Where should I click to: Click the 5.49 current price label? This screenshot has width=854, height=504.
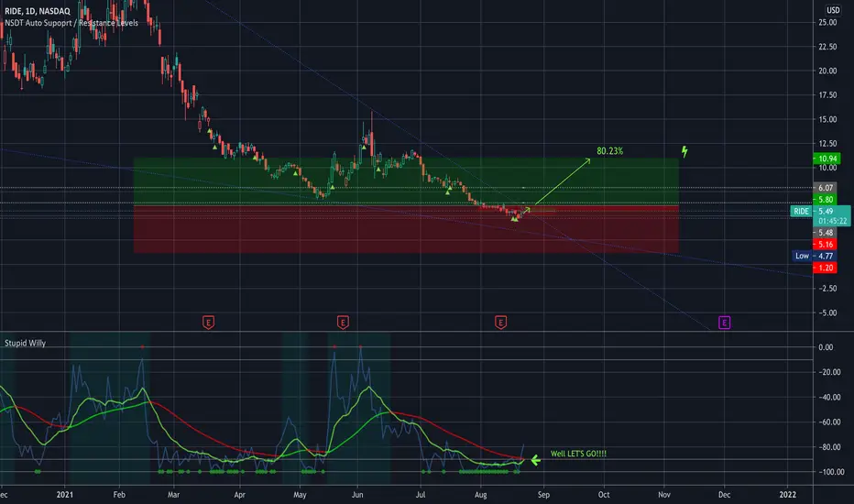click(826, 212)
